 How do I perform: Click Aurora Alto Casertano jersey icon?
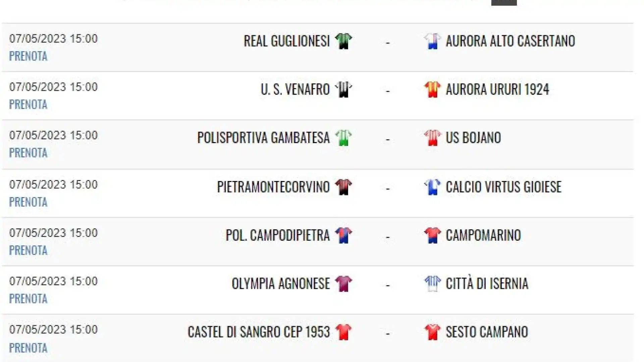(432, 41)
